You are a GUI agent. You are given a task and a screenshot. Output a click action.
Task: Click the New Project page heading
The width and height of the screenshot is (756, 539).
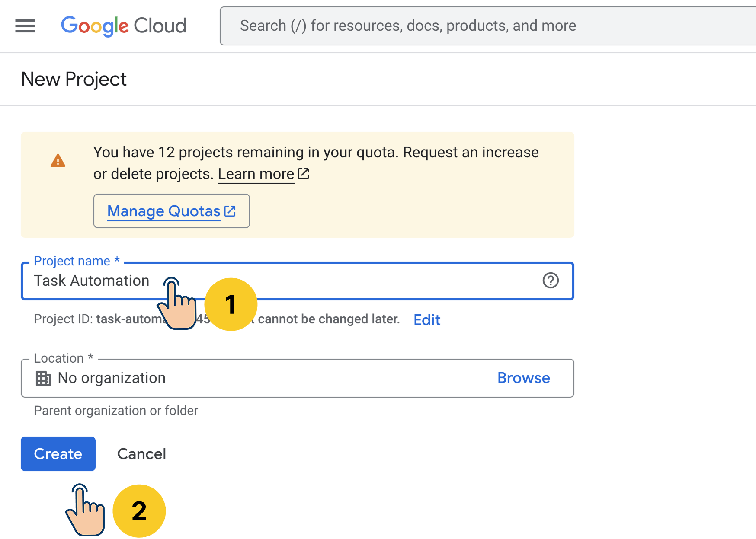pos(74,79)
